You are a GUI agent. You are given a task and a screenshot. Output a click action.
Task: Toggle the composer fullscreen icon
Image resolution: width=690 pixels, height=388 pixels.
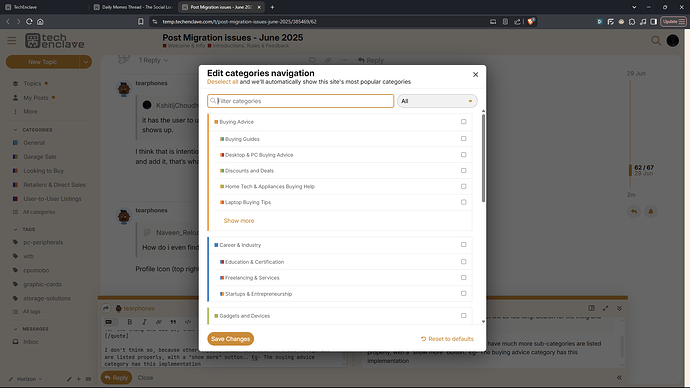[x=606, y=308]
